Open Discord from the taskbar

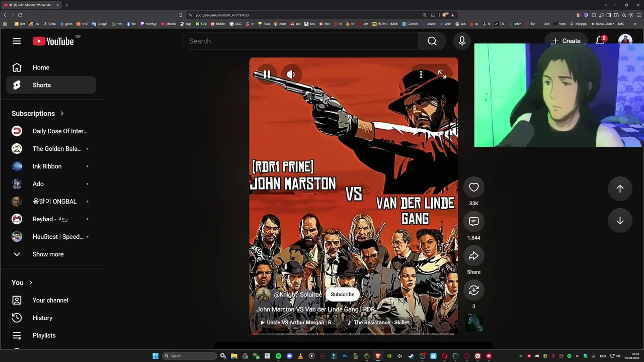[289, 356]
